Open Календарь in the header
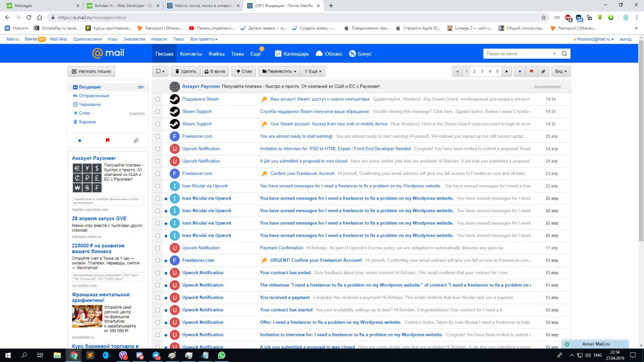Screen dimensions: 644x362 [292, 54]
